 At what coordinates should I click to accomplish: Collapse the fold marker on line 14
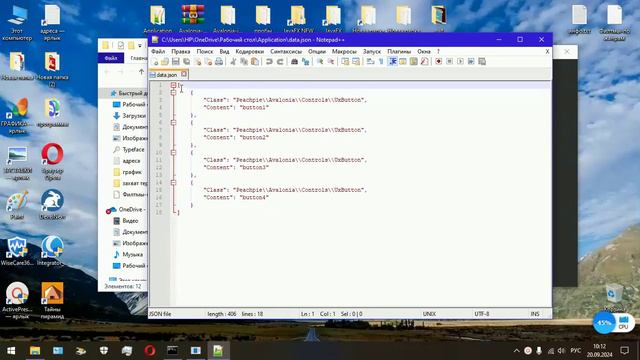pyautogui.click(x=173, y=182)
